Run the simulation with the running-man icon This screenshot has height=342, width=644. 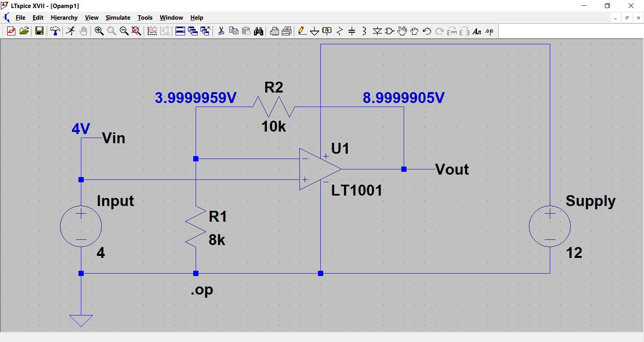tap(70, 31)
